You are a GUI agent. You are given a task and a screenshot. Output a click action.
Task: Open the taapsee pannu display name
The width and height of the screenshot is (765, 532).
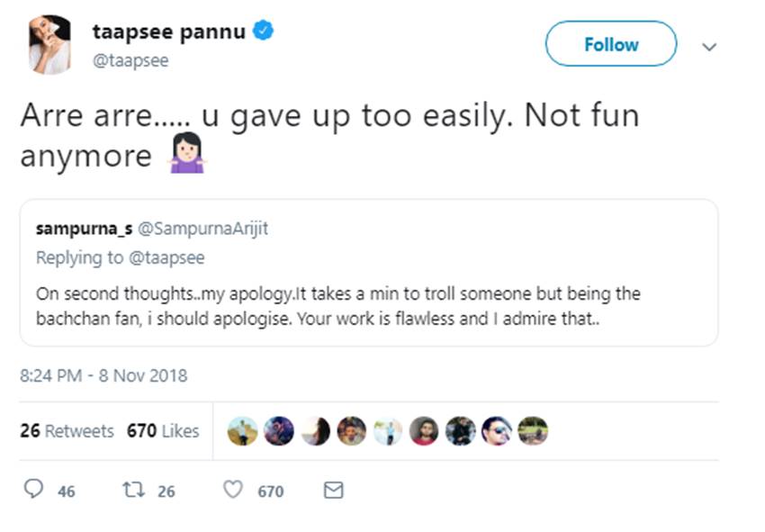168,32
